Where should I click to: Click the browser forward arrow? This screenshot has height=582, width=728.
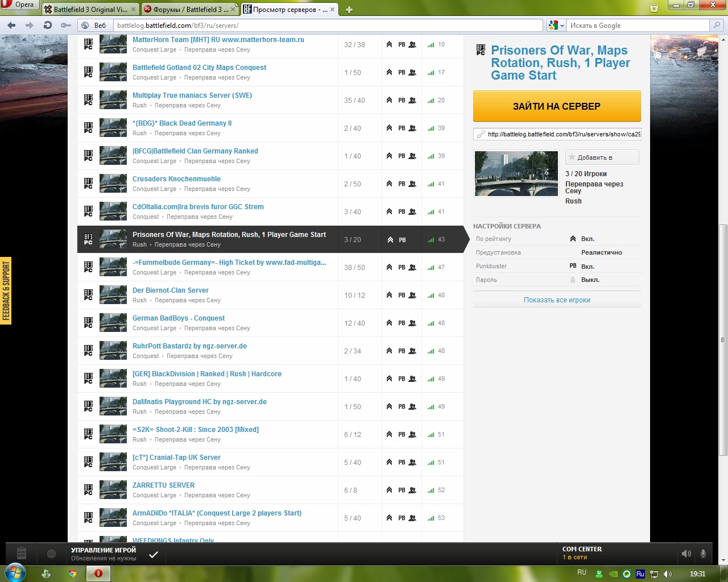pyautogui.click(x=30, y=25)
